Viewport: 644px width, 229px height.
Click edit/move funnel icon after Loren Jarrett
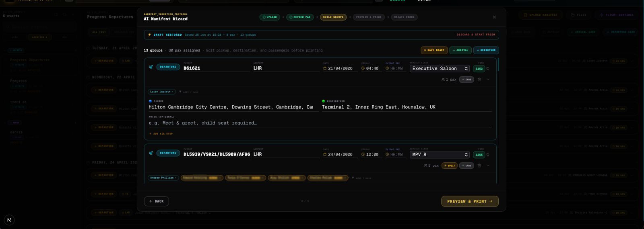(180, 92)
